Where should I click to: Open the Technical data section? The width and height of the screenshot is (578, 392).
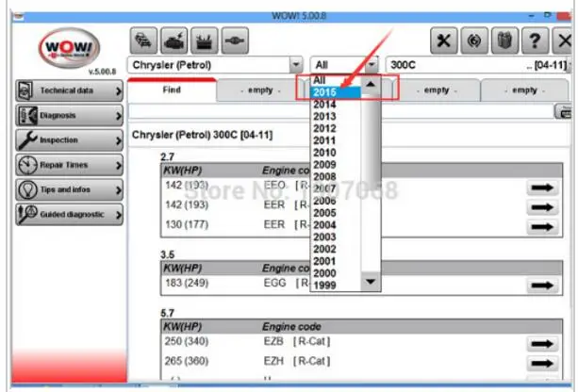(69, 90)
